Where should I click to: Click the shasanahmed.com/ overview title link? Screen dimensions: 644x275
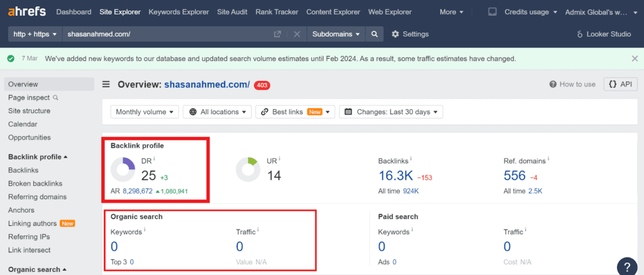pos(207,85)
